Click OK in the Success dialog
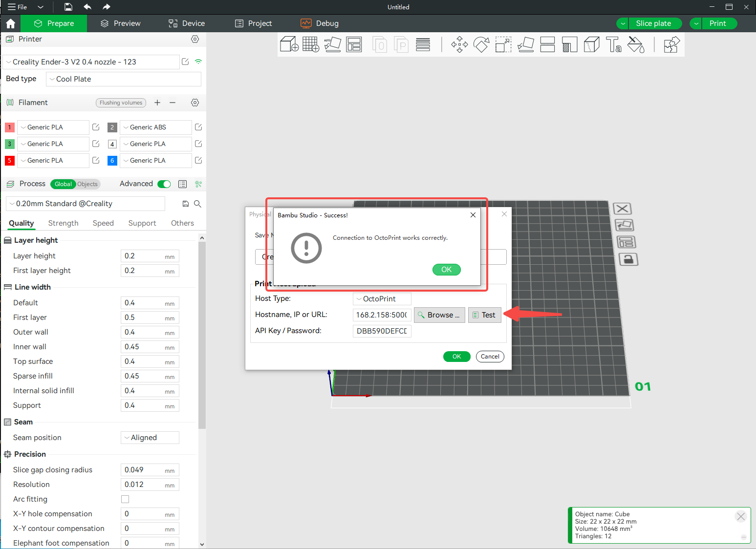Viewport: 756px width, 549px height. (447, 270)
